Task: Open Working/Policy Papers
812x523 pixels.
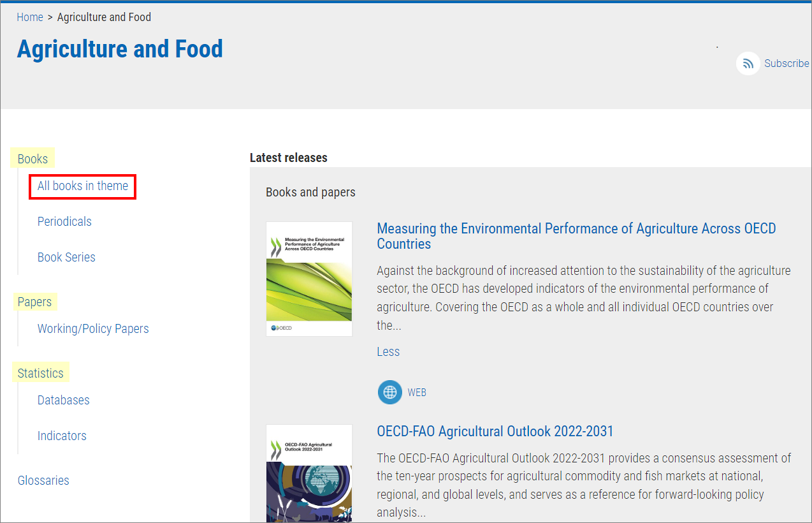Action: [x=93, y=329]
